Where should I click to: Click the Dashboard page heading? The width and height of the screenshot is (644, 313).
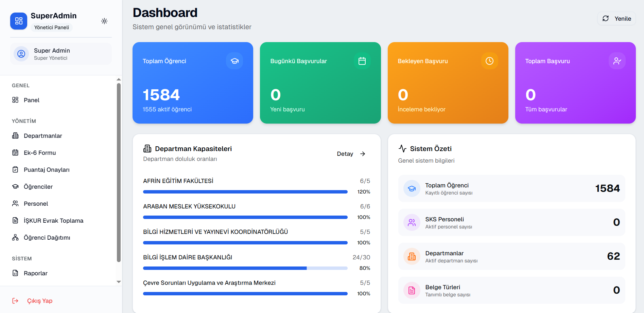pyautogui.click(x=165, y=13)
